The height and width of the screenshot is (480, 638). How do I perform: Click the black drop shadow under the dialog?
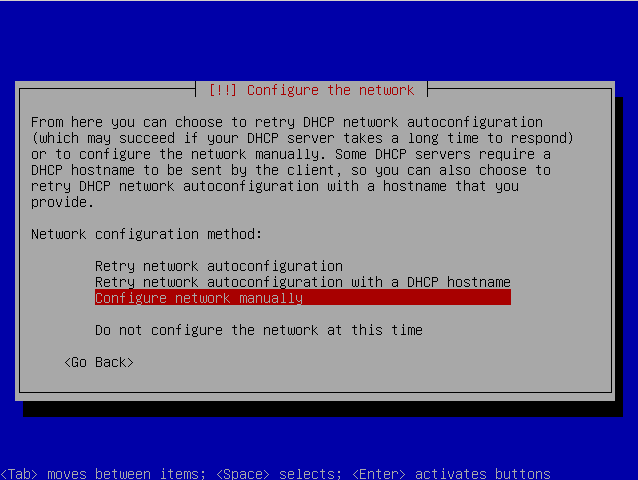pyautogui.click(x=323, y=409)
